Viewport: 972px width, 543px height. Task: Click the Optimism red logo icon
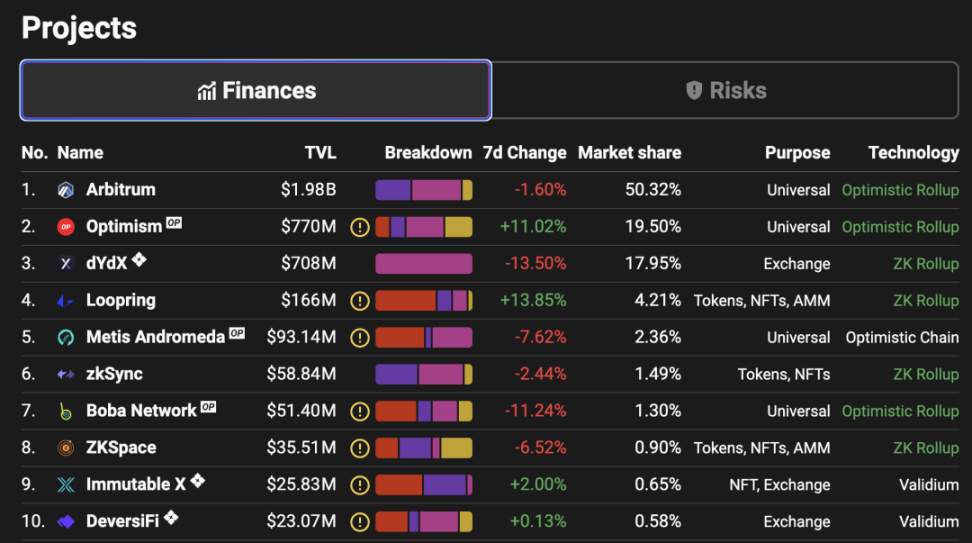point(66,227)
